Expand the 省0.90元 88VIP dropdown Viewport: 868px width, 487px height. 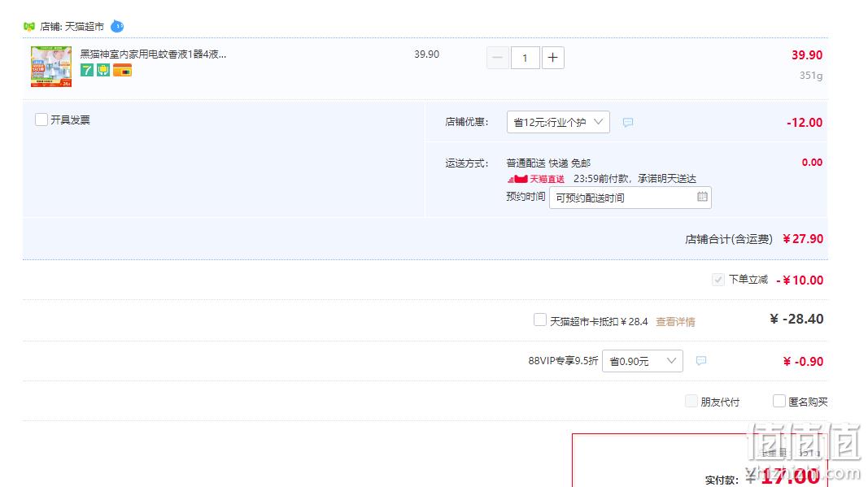(642, 361)
